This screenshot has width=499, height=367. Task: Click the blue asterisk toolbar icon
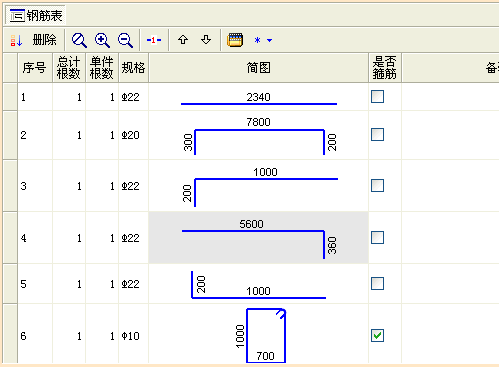257,40
